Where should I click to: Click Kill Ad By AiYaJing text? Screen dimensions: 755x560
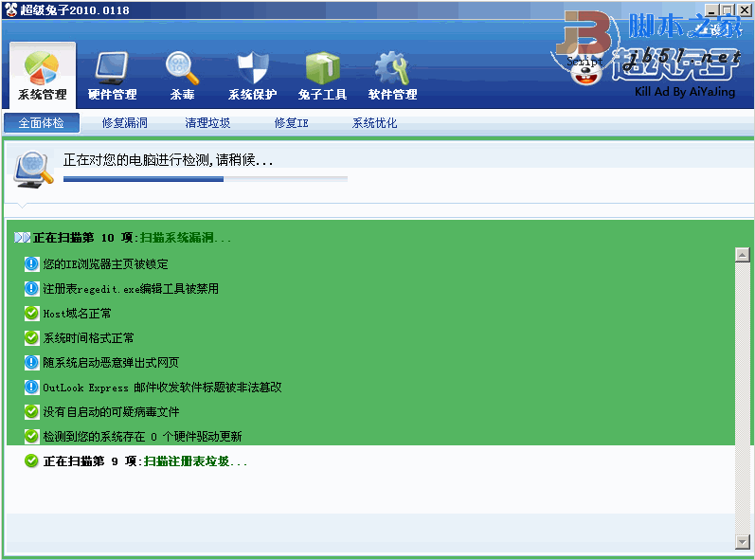pyautogui.click(x=685, y=92)
